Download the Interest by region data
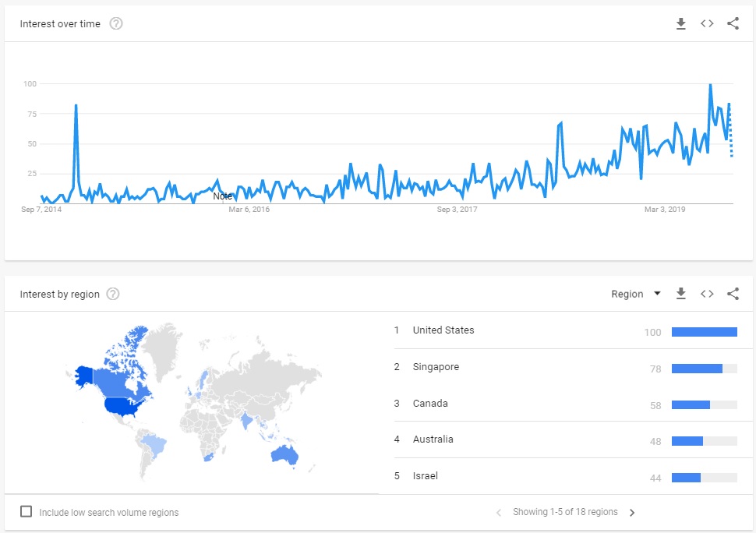This screenshot has width=756, height=533. point(680,294)
